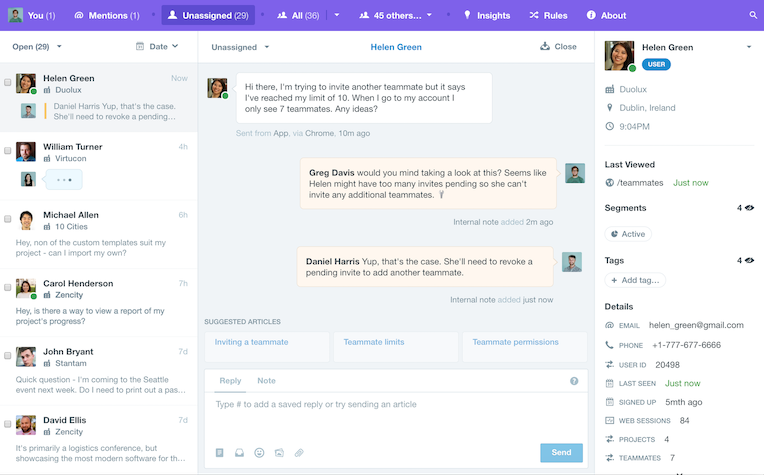The height and width of the screenshot is (475, 764).
Task: Click the Mentions @ icon in top bar
Action: [x=78, y=15]
